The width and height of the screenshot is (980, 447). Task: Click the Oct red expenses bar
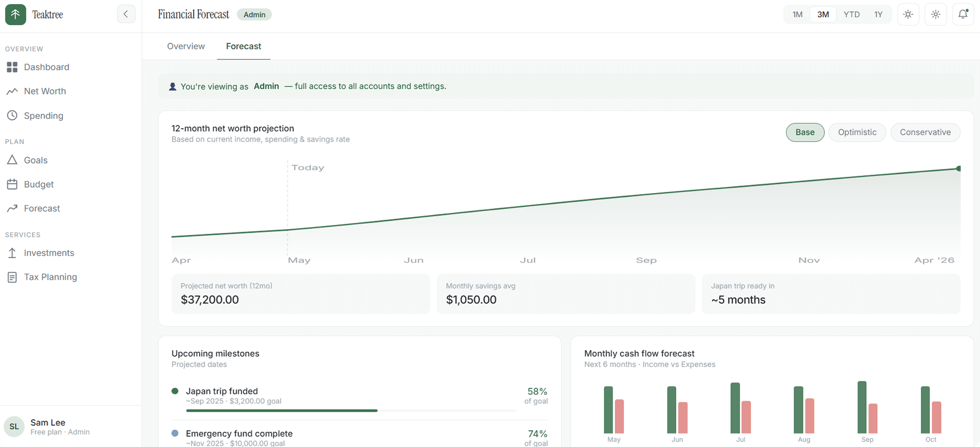point(937,418)
